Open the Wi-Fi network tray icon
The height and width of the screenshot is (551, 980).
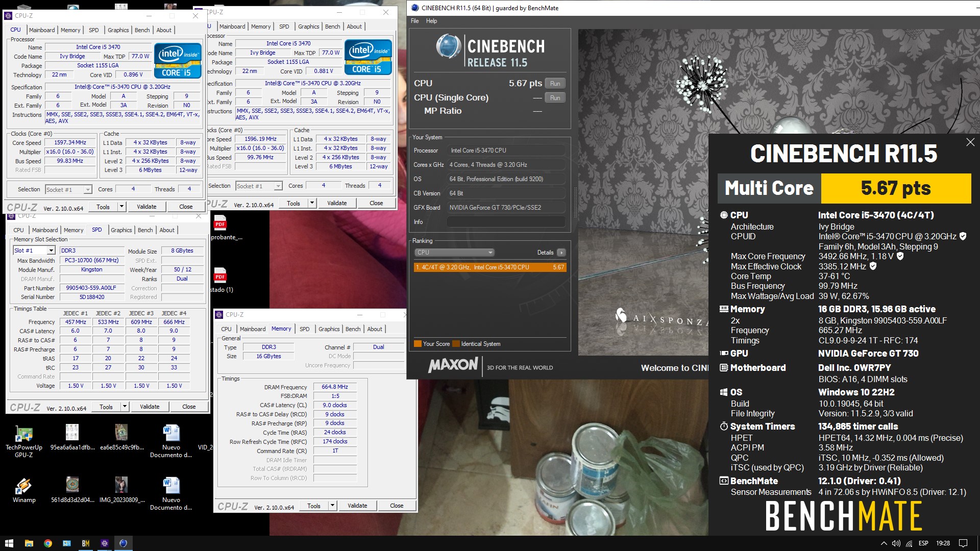pos(909,543)
